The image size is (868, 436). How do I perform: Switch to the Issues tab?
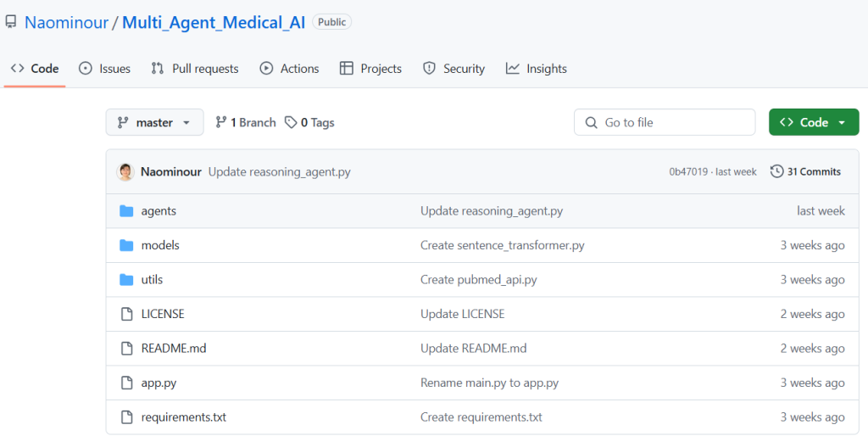[x=104, y=69]
